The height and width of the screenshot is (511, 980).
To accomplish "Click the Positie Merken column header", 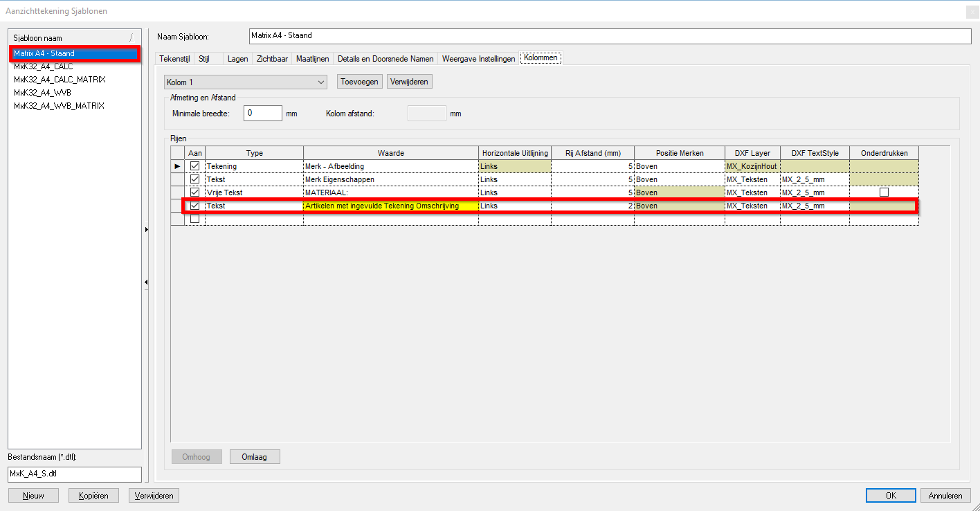I will [680, 153].
